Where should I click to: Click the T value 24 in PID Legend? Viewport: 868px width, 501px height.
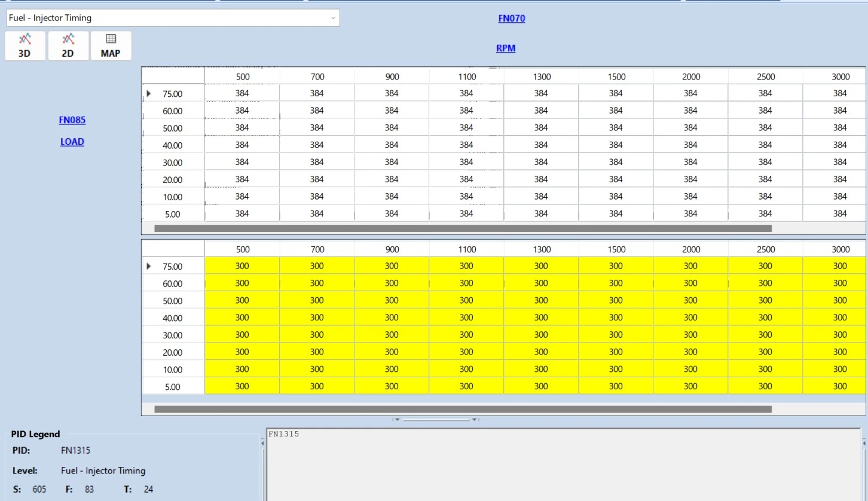tap(148, 490)
